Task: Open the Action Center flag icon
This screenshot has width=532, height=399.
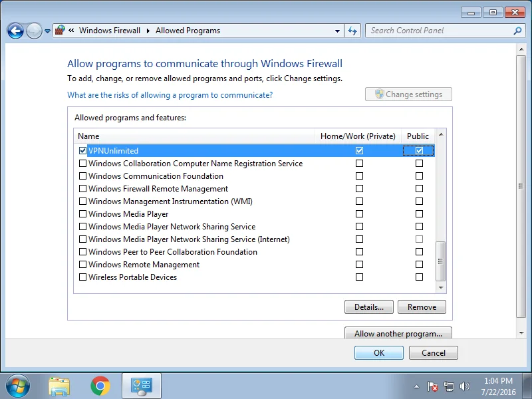Action: 433,386
